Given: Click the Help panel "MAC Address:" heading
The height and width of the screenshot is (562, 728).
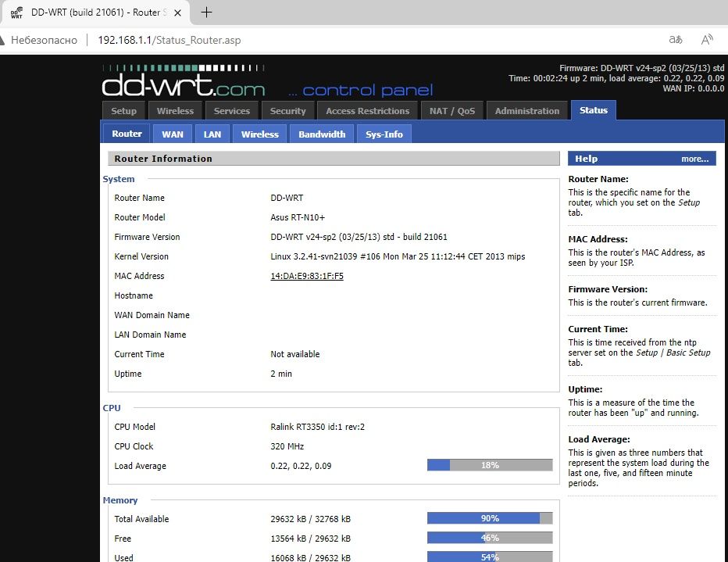Looking at the screenshot, I should point(598,239).
